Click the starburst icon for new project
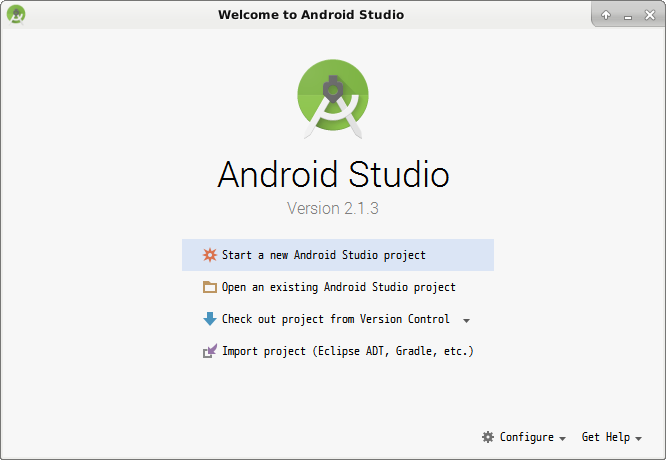This screenshot has width=666, height=460. coord(209,255)
